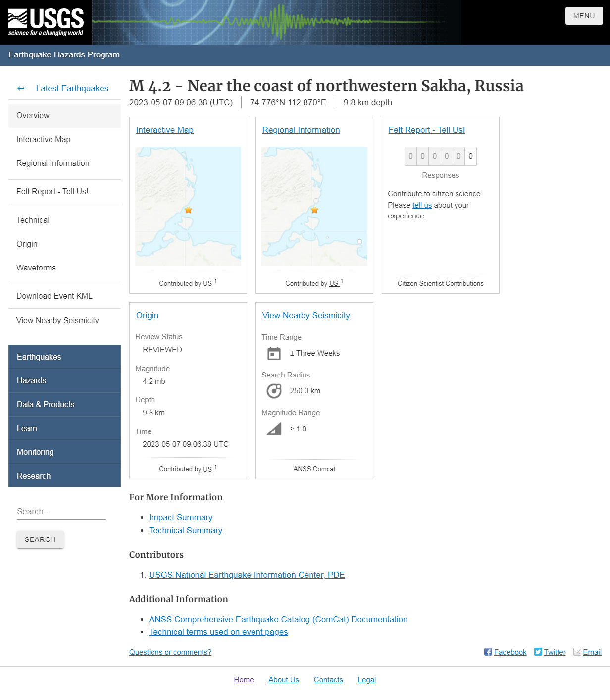
Task: Open USGS National Earthquake Information Center, PDE
Action: coord(247,575)
